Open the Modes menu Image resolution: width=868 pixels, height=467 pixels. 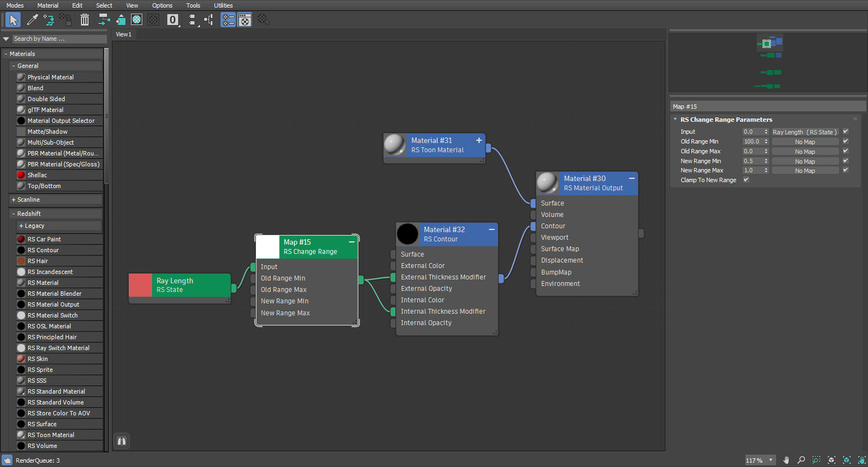pyautogui.click(x=15, y=5)
